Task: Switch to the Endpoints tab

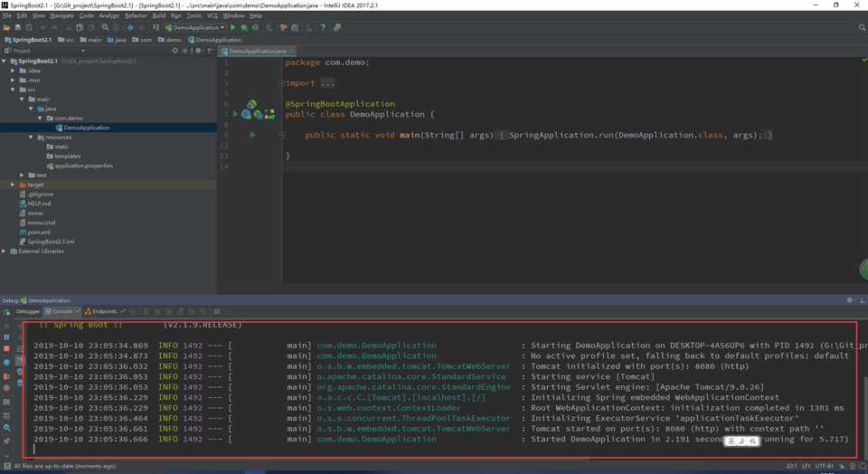Action: click(x=104, y=312)
